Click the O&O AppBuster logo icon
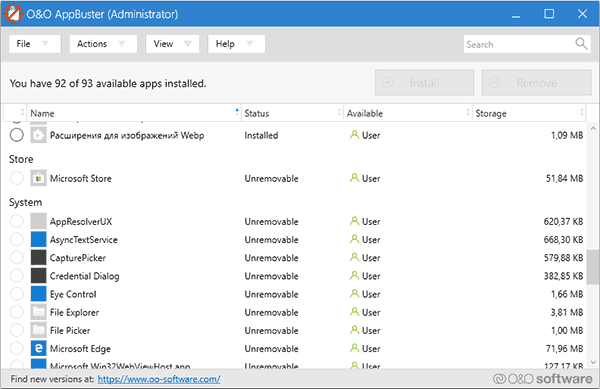This screenshot has height=389, width=600. click(13, 14)
